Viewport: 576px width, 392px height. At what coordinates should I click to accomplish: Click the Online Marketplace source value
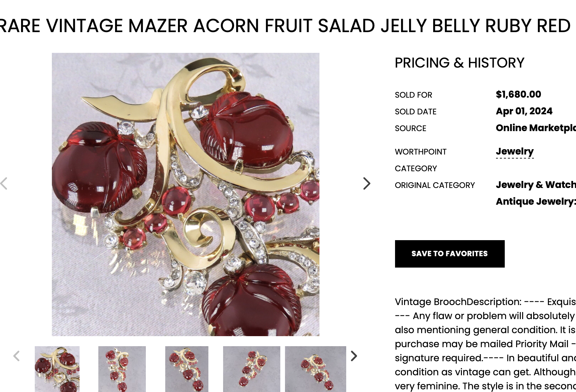click(x=536, y=128)
